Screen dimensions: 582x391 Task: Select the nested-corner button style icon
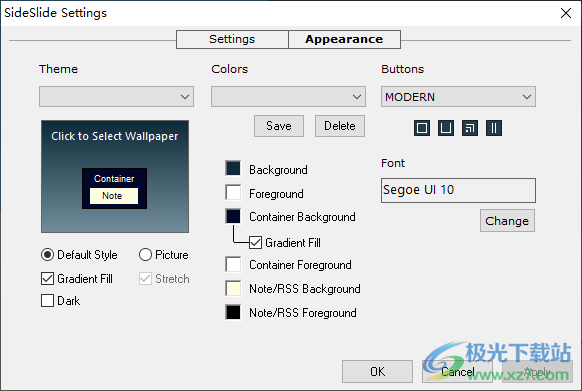coord(470,128)
